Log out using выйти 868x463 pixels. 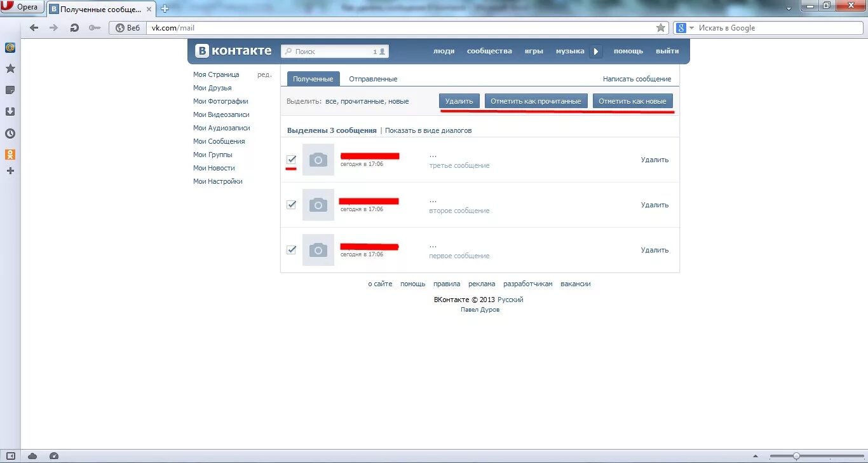(667, 51)
